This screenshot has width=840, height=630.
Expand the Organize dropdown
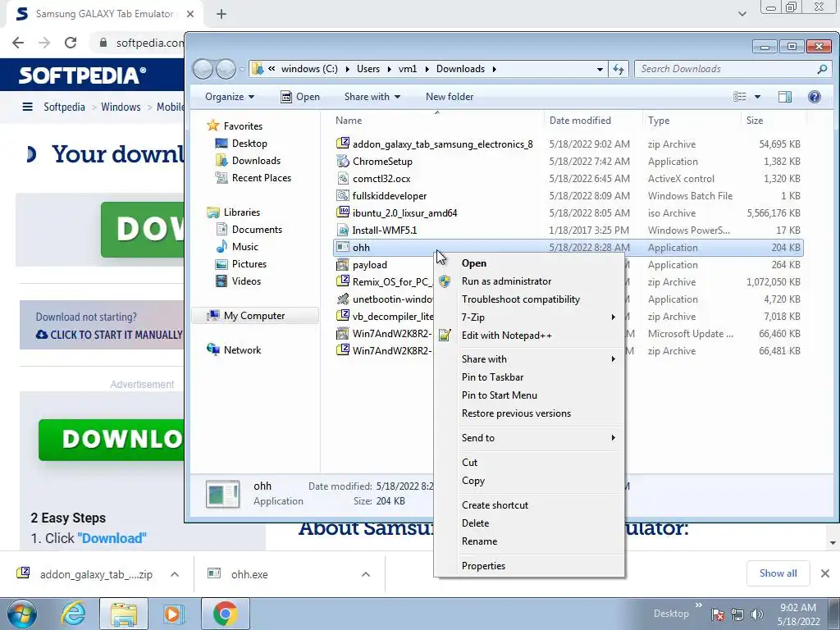230,97
